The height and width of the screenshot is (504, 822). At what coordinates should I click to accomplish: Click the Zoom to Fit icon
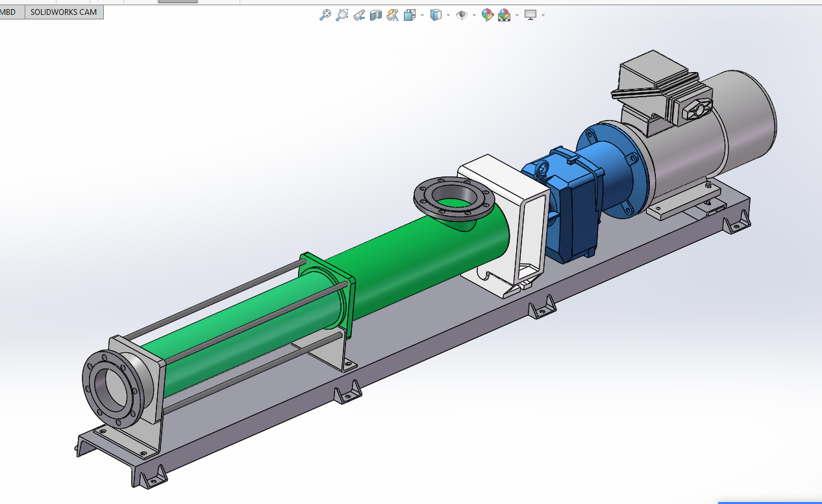click(x=325, y=15)
